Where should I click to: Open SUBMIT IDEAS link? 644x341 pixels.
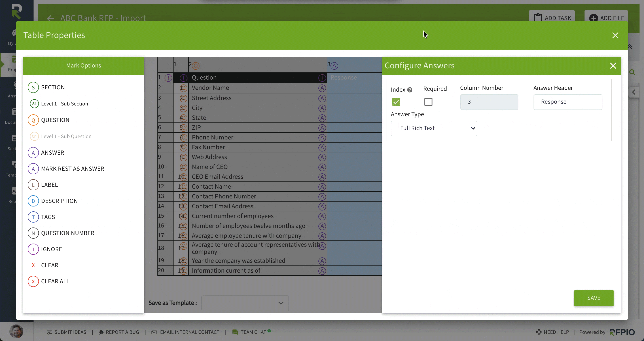(66, 332)
